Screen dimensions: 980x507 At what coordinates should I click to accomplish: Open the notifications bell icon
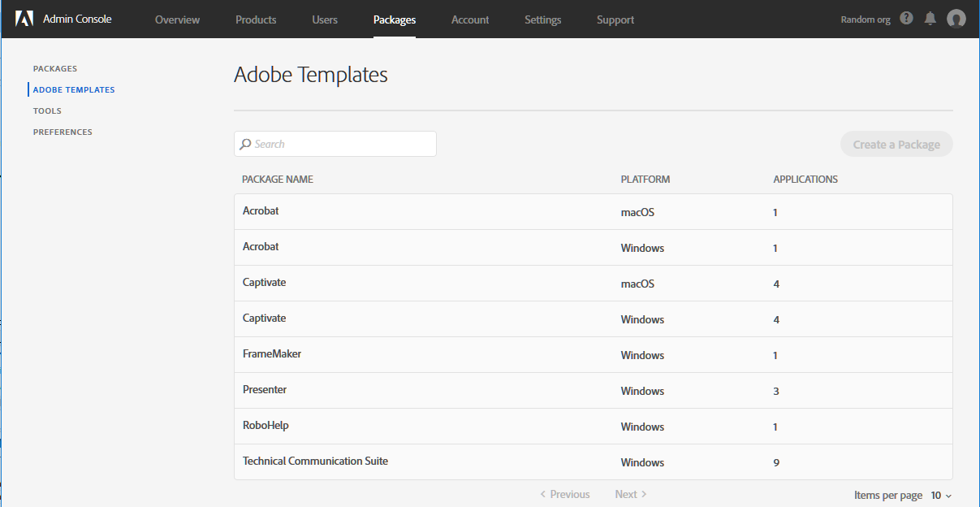click(930, 19)
